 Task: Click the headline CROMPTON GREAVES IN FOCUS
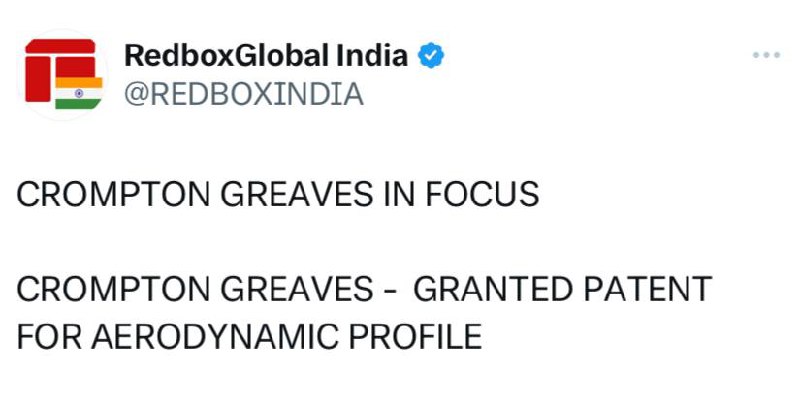click(x=278, y=194)
